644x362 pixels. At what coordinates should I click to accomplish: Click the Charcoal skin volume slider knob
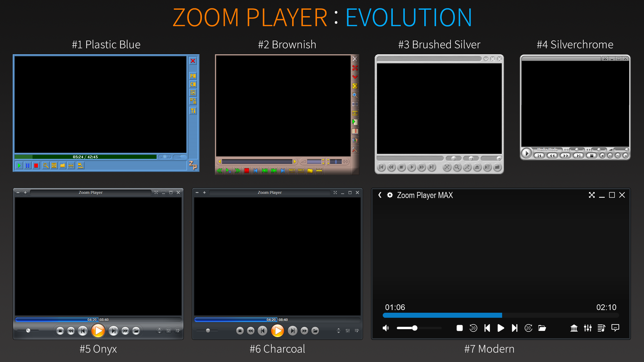coord(208,330)
